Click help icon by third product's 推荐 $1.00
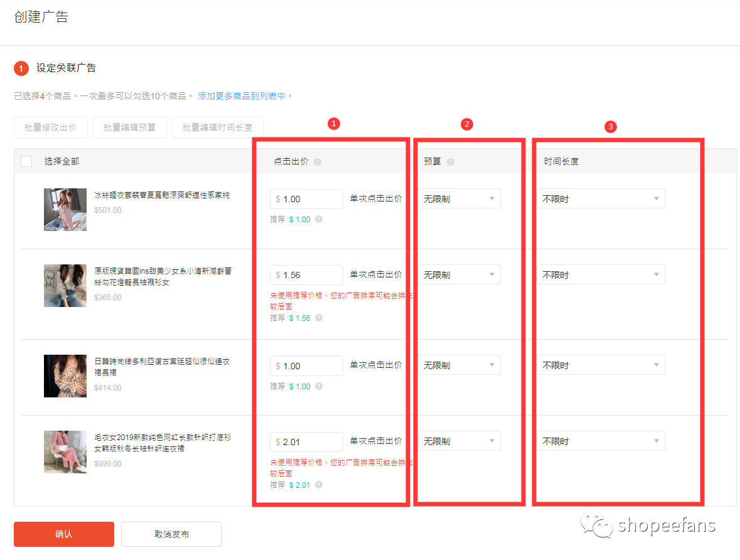740x560 pixels. (x=319, y=387)
